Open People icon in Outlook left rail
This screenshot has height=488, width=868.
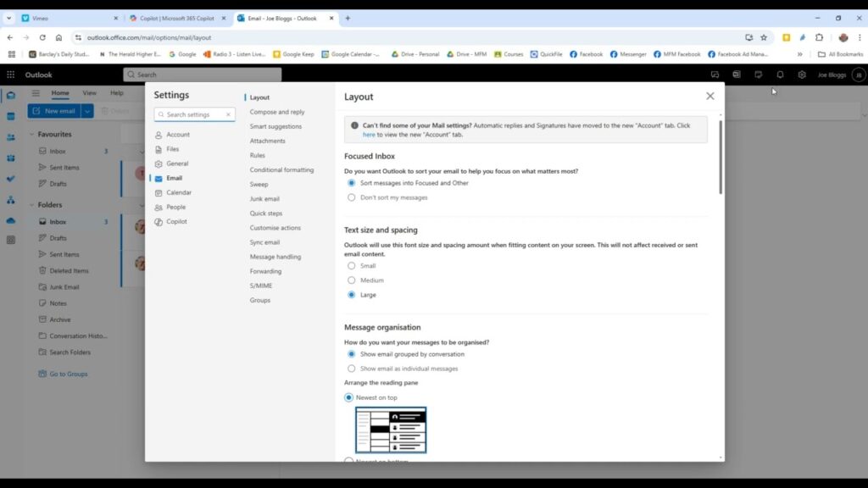pos(10,137)
